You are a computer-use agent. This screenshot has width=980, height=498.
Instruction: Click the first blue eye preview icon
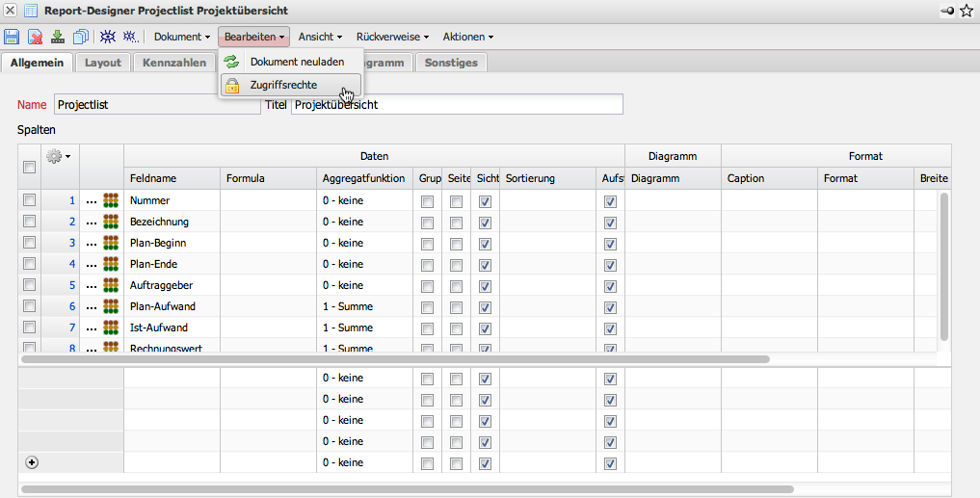click(x=108, y=37)
